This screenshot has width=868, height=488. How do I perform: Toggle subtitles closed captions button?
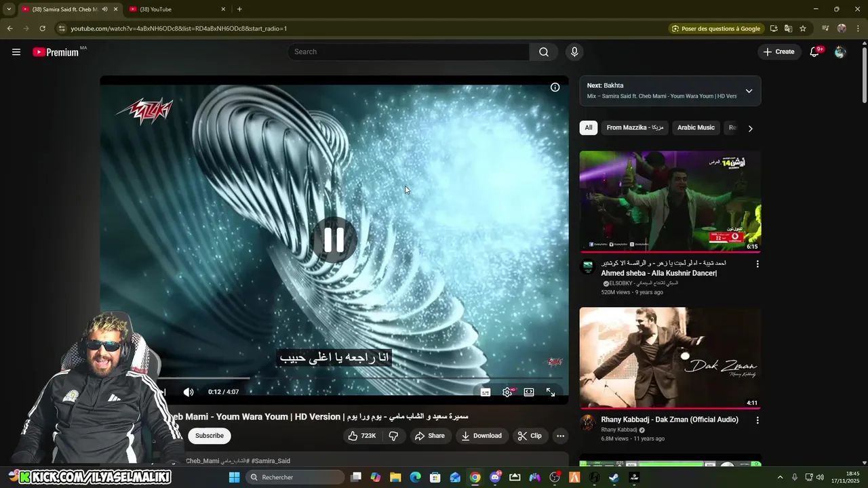click(x=486, y=392)
